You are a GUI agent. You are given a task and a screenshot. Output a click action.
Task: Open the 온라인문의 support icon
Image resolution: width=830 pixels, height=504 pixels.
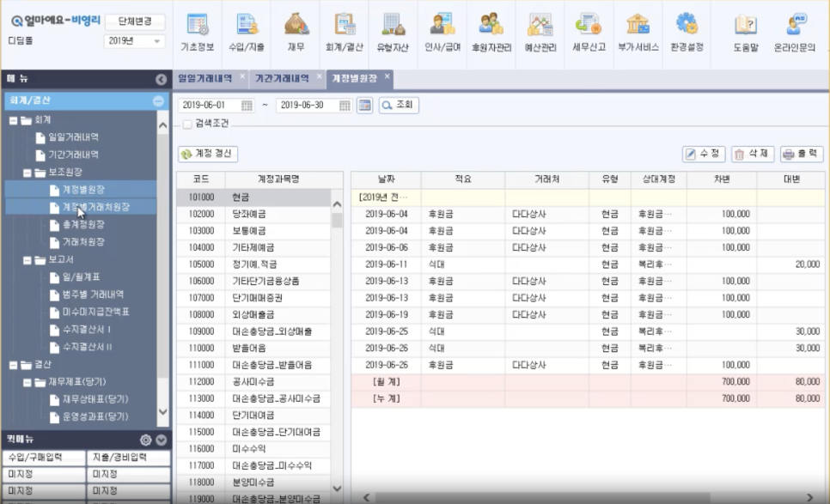tap(795, 33)
